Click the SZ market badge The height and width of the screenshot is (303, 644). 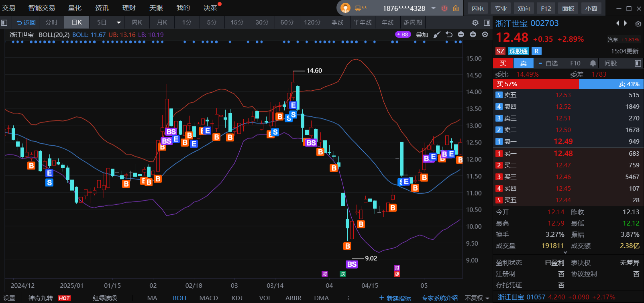tap(500, 51)
